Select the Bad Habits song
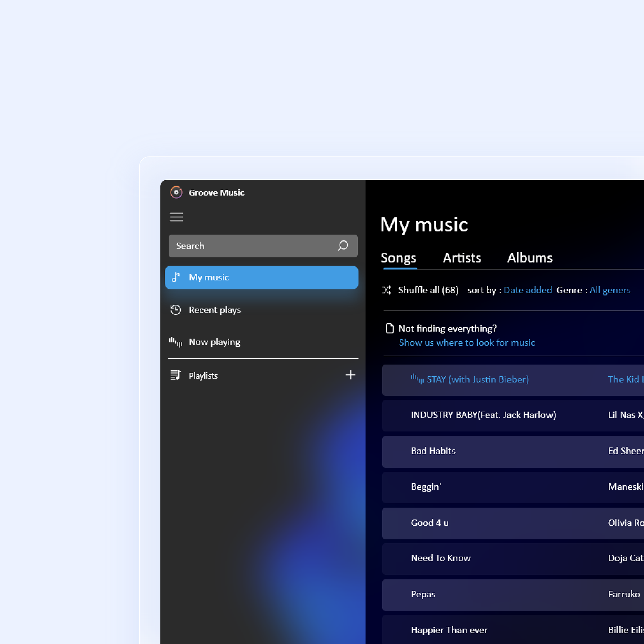The width and height of the screenshot is (644, 644). pos(433,451)
